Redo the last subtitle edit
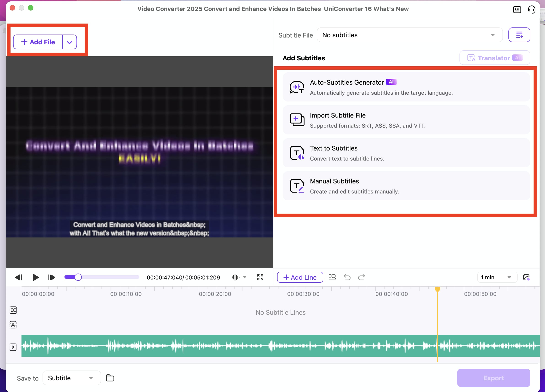Screen dimensions: 545x392 pos(362,277)
